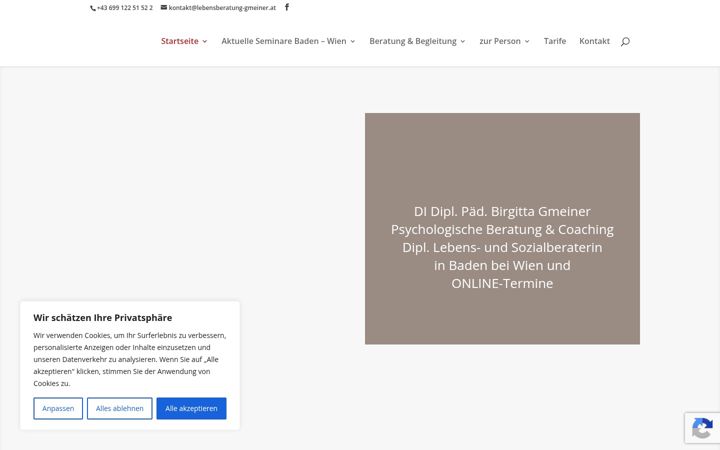The width and height of the screenshot is (720, 450).
Task: Click the kontakt@lebensberatung-gmeiner.at email link
Action: (x=219, y=8)
